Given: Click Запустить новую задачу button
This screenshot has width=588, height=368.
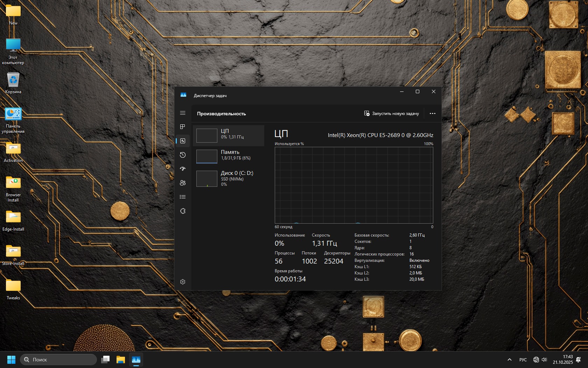Looking at the screenshot, I should [391, 114].
